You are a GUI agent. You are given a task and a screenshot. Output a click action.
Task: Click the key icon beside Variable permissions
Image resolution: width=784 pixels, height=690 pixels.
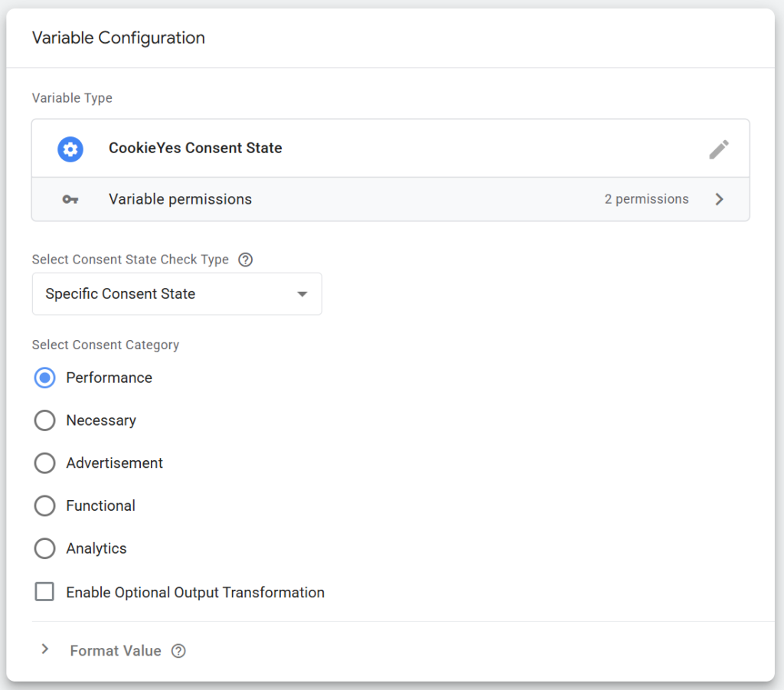[x=70, y=200]
